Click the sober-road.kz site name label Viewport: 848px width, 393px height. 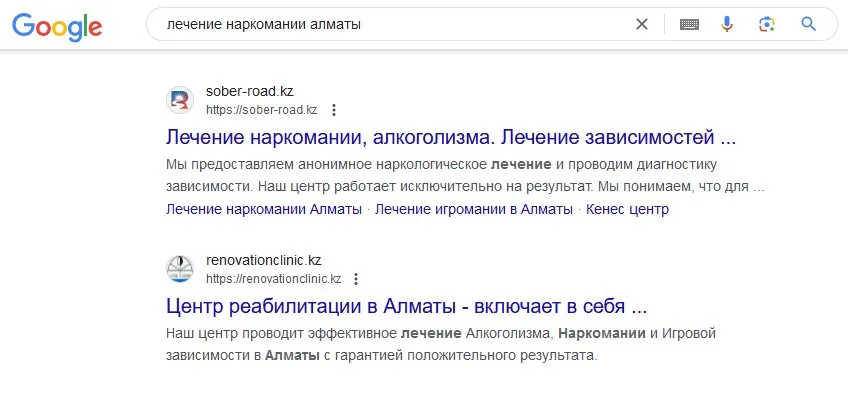click(250, 91)
